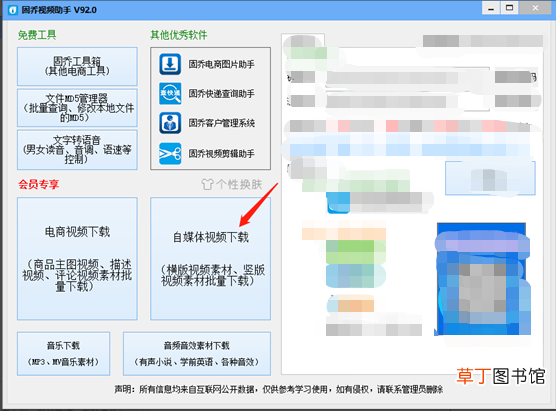Screen dimensions: 556x411
Task: Click the 固乔电商图片助手 download icon
Action: pos(170,64)
